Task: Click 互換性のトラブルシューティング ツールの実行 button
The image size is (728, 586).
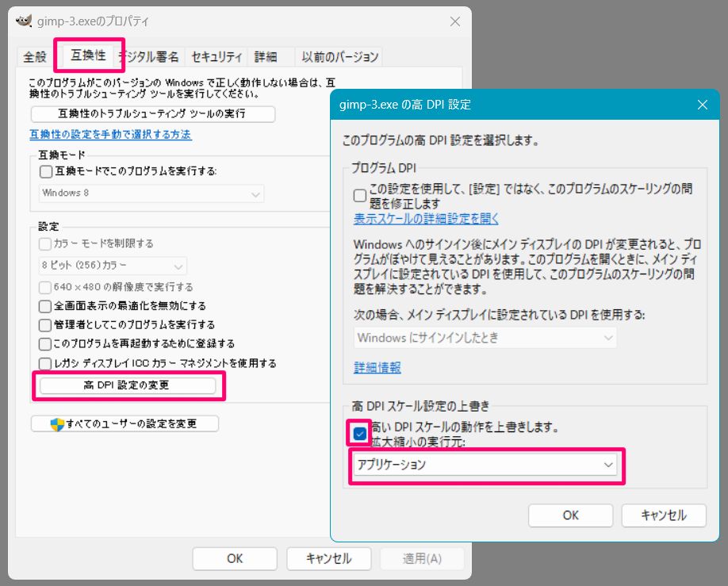Action: [153, 113]
